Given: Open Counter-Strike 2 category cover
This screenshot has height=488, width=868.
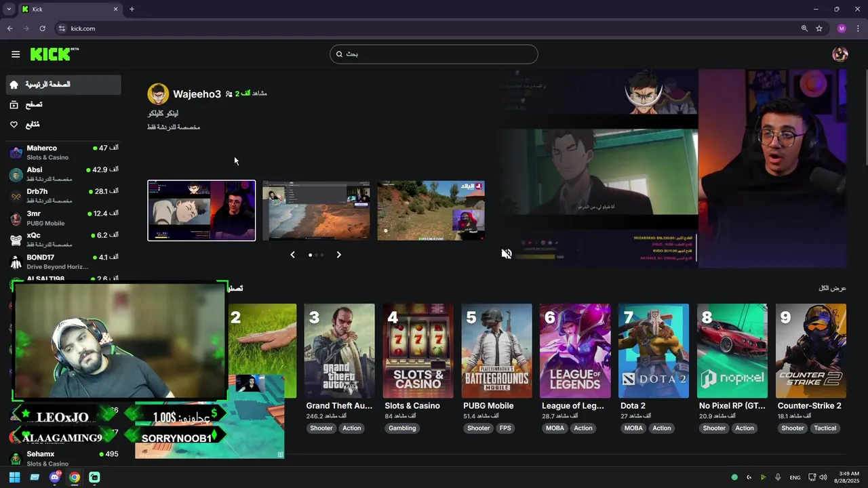Looking at the screenshot, I should pyautogui.click(x=811, y=350).
